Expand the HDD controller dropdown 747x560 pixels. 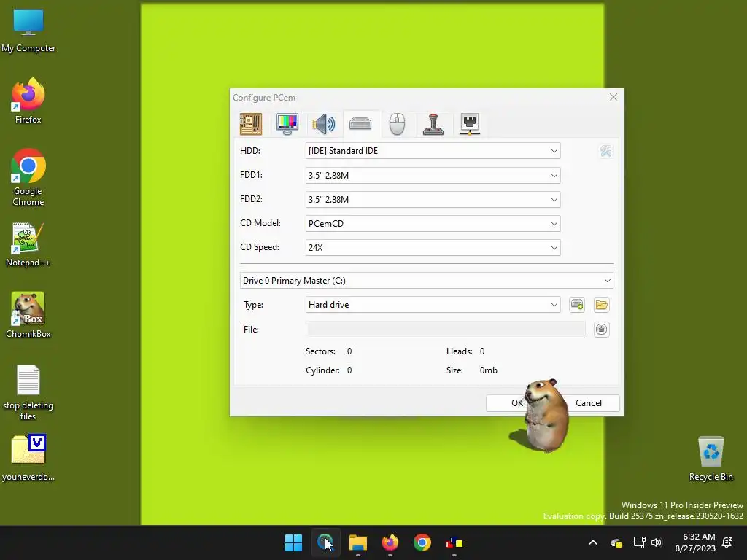tap(433, 151)
